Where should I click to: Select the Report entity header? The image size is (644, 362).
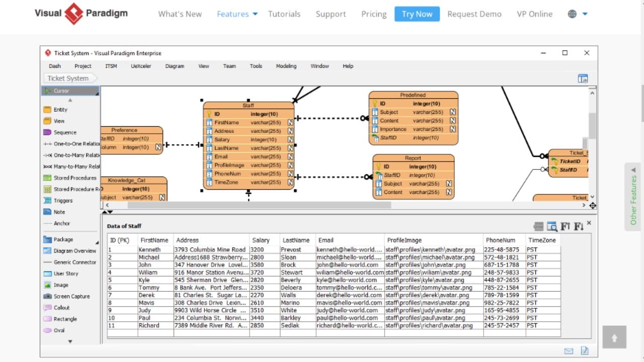tap(413, 158)
